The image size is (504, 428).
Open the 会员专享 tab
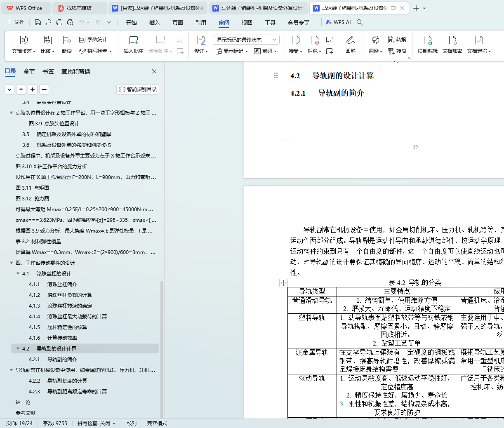(x=299, y=23)
